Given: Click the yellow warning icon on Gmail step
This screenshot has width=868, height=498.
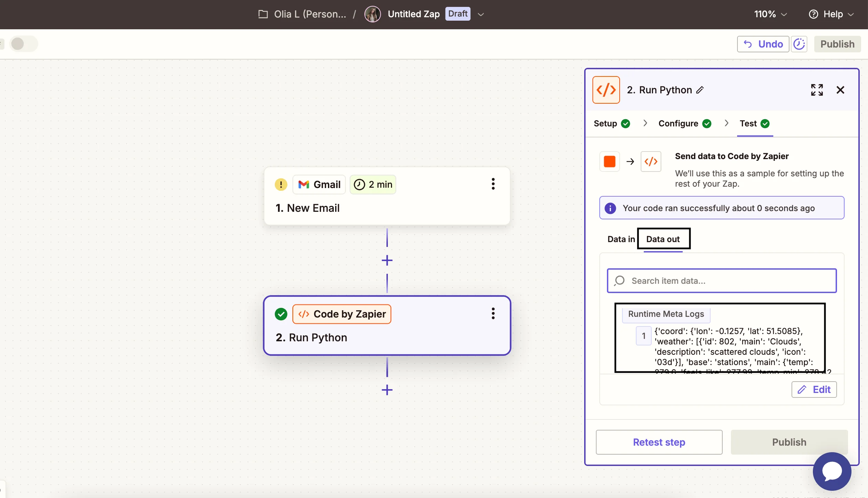Looking at the screenshot, I should (281, 185).
